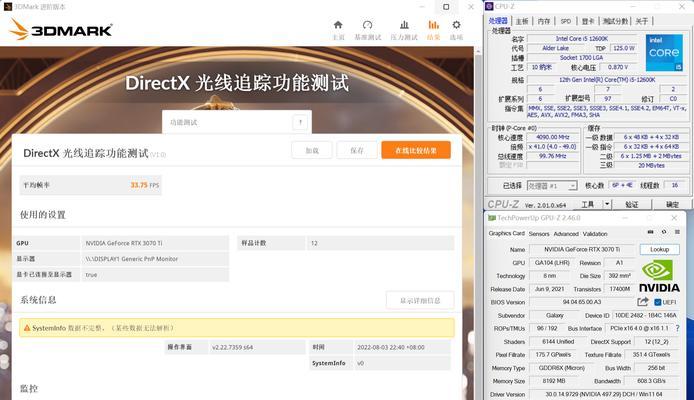This screenshot has height=400, width=694.
Task: Click the orange 在线比较结果 button
Action: [x=416, y=150]
